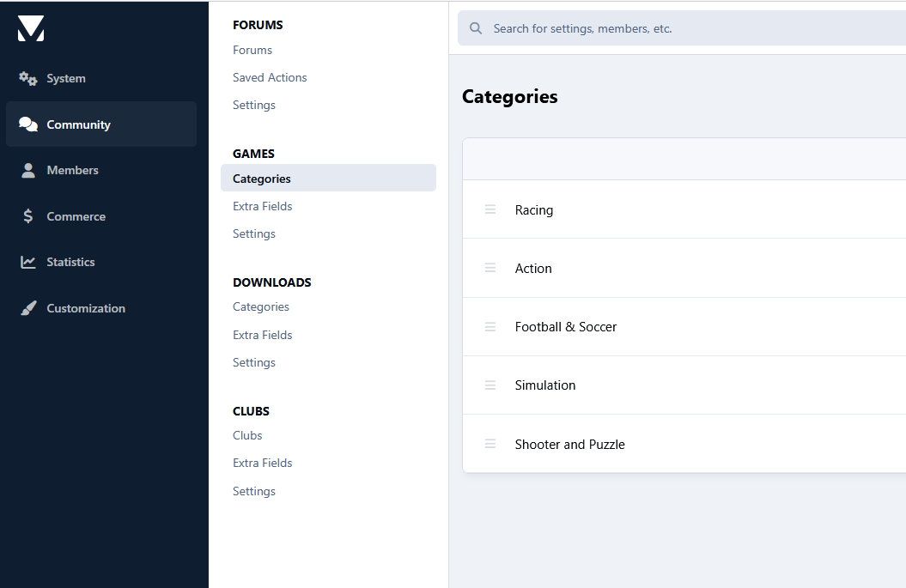Open Saved Actions under Forums
The width and height of the screenshot is (906, 588).
(270, 77)
